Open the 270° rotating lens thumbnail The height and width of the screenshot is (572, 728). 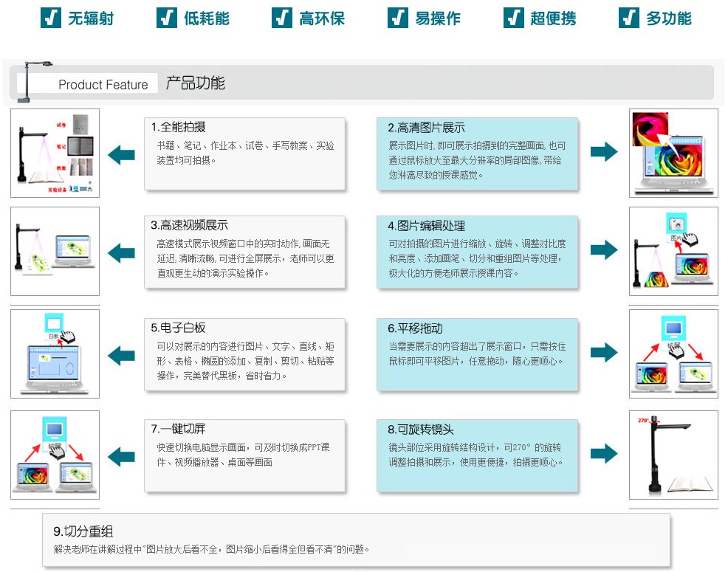pos(673,455)
